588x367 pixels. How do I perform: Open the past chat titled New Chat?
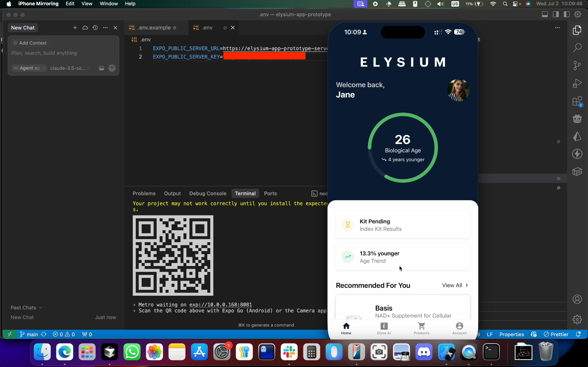(63, 317)
